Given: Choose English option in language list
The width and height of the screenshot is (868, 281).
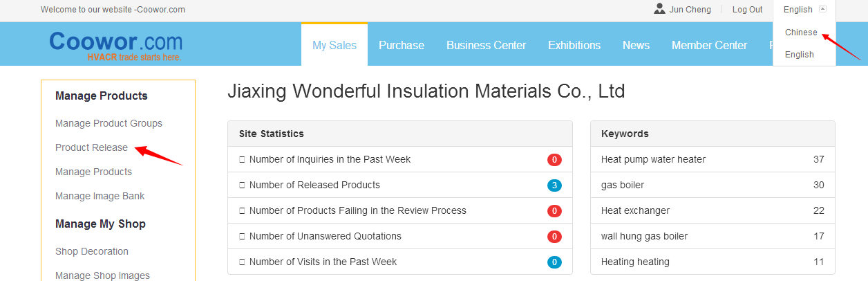Looking at the screenshot, I should [800, 55].
